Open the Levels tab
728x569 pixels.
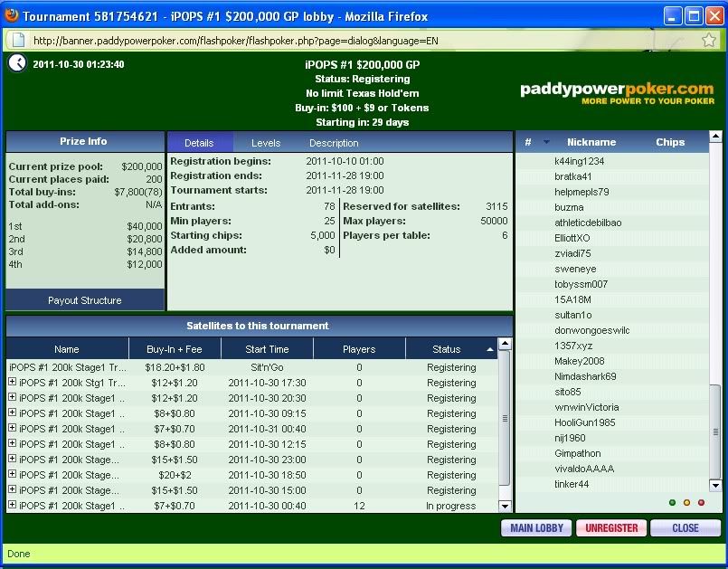[266, 143]
